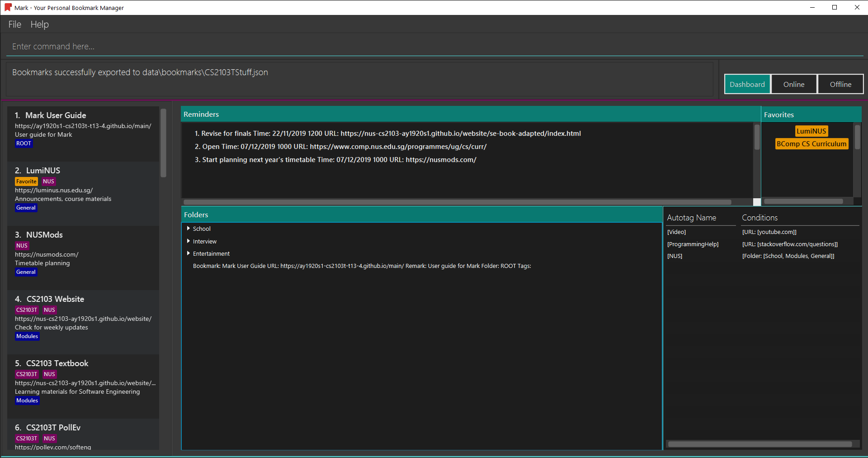Select the NUSMods bookmark card title

44,235
